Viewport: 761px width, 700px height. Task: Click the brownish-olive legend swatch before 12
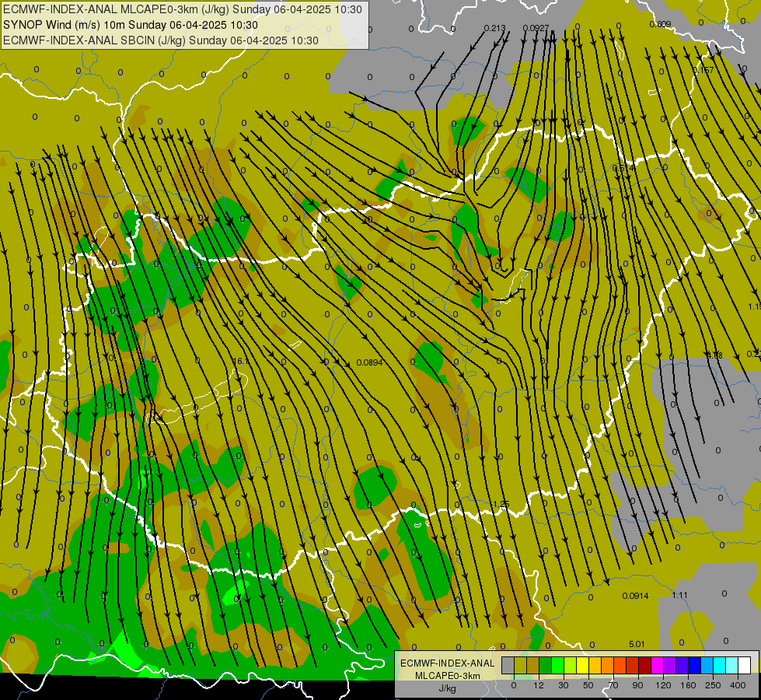533,665
